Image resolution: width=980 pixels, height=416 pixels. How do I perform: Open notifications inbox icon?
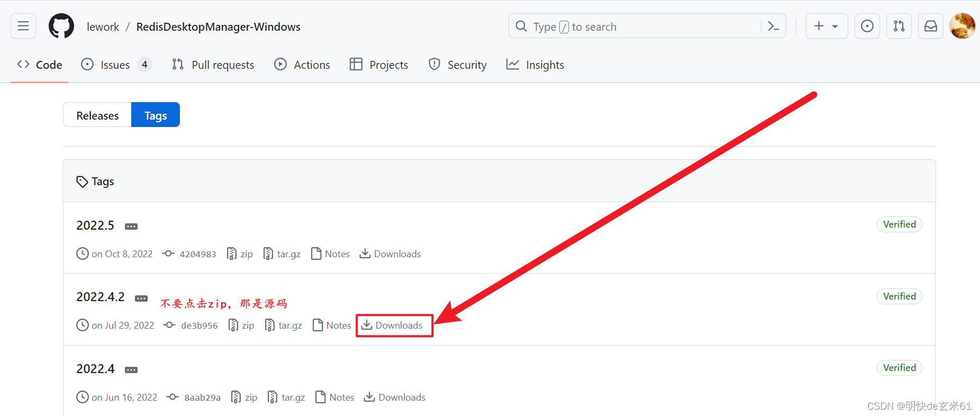[x=931, y=26]
